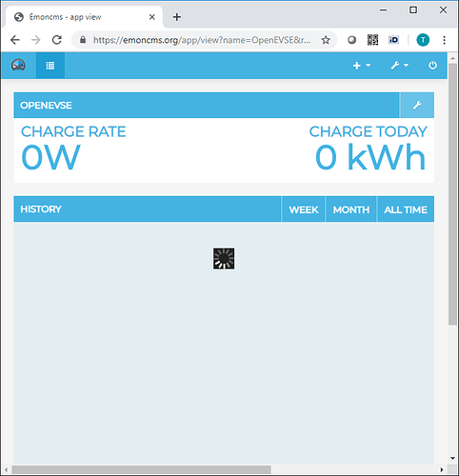Click the horizontal scrollbar thumb
Screen dimensions: 459x476
click(141, 469)
